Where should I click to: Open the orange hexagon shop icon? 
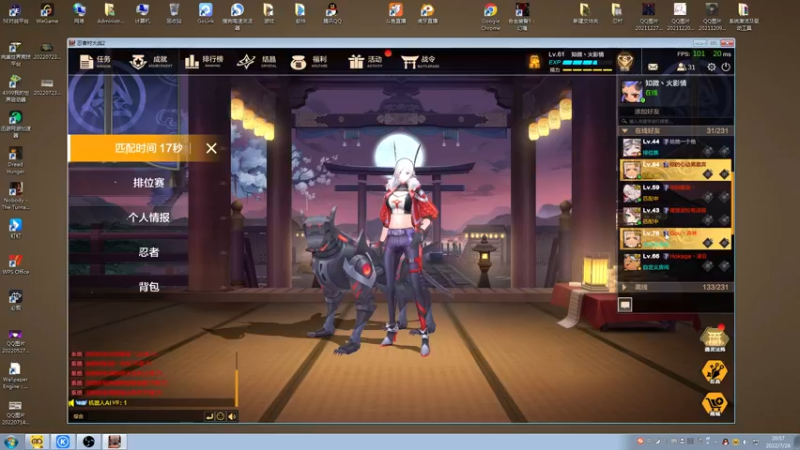(x=714, y=405)
